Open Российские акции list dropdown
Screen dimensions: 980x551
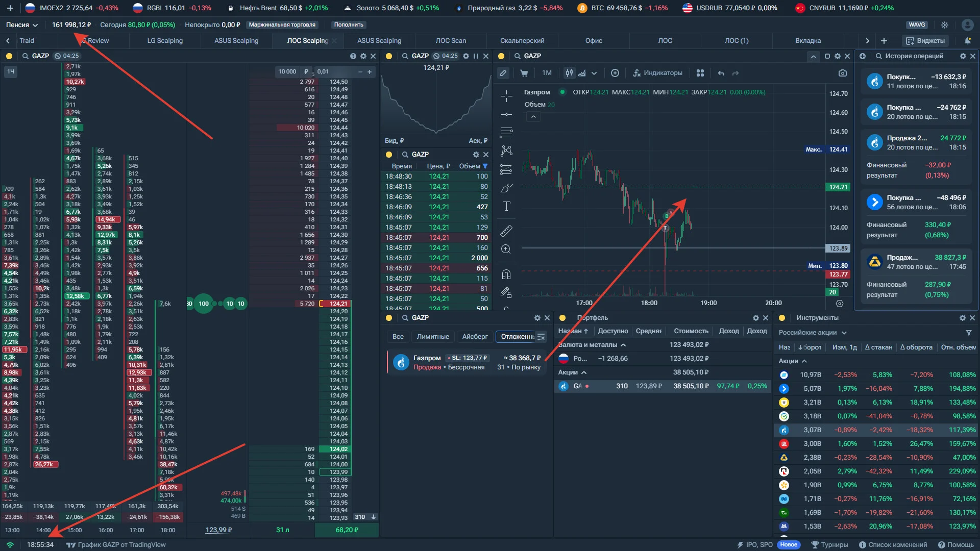(813, 333)
